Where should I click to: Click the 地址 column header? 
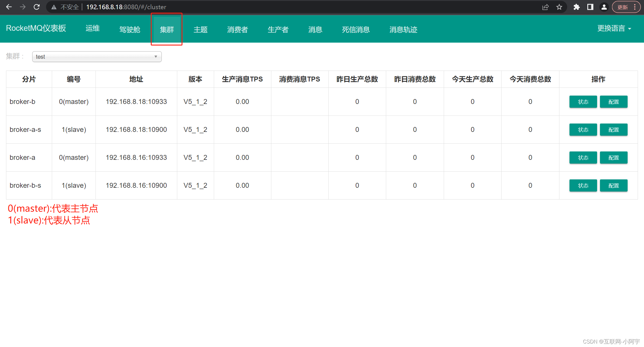click(136, 79)
